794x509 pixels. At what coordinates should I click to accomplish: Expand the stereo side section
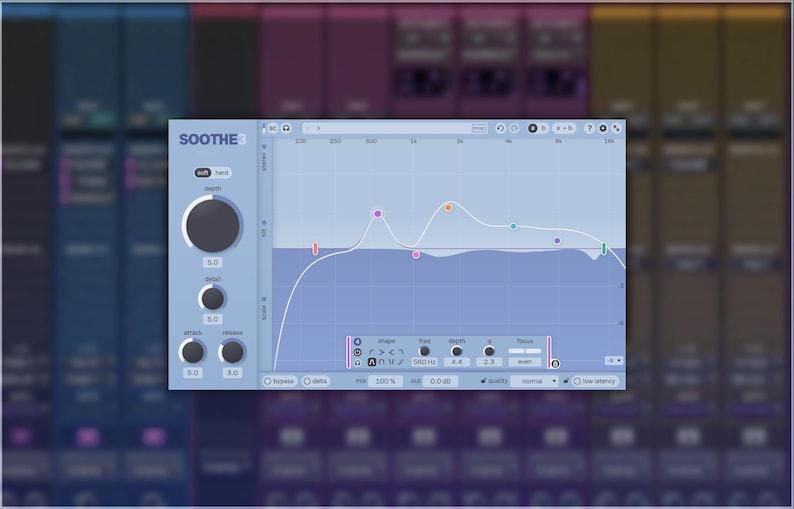click(x=264, y=157)
